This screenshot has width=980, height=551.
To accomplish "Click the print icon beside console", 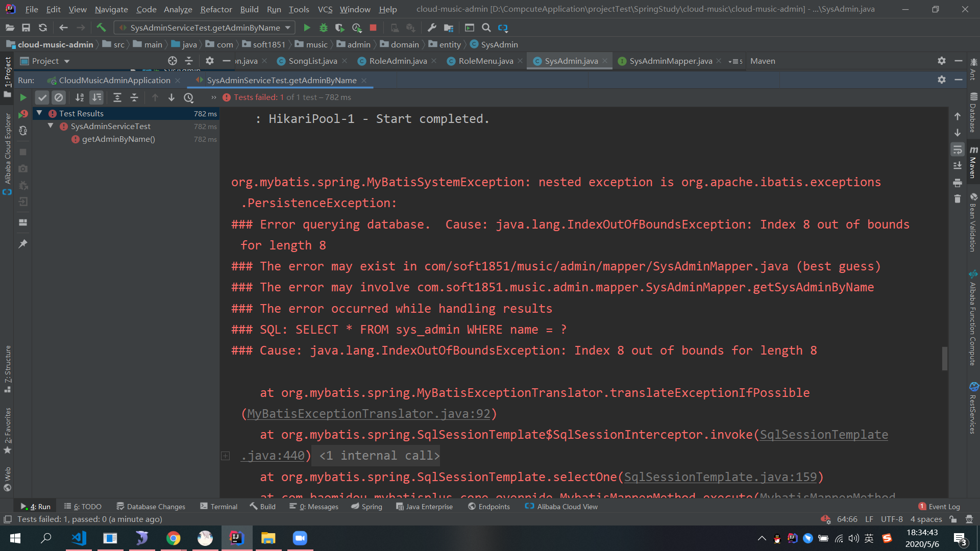I will coord(958,183).
